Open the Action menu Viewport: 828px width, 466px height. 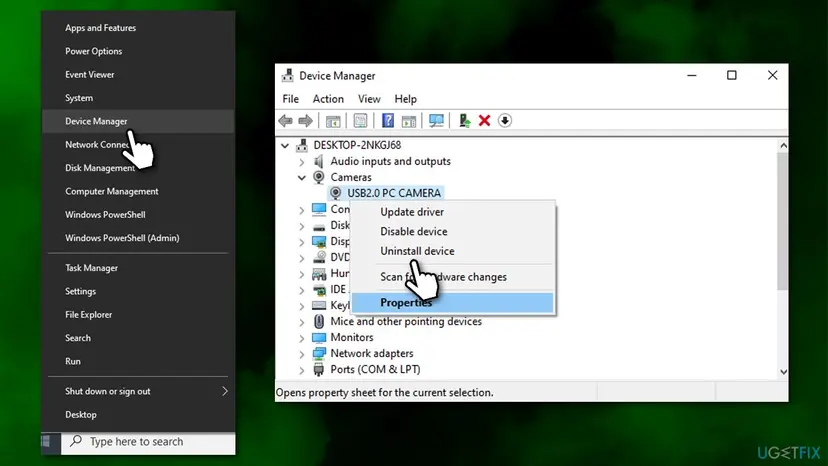click(328, 99)
